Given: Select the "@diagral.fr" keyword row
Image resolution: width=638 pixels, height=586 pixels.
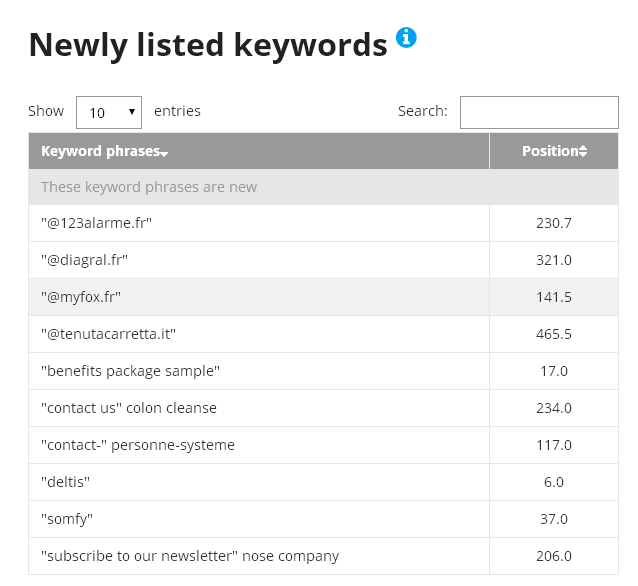Looking at the screenshot, I should 323,260.
